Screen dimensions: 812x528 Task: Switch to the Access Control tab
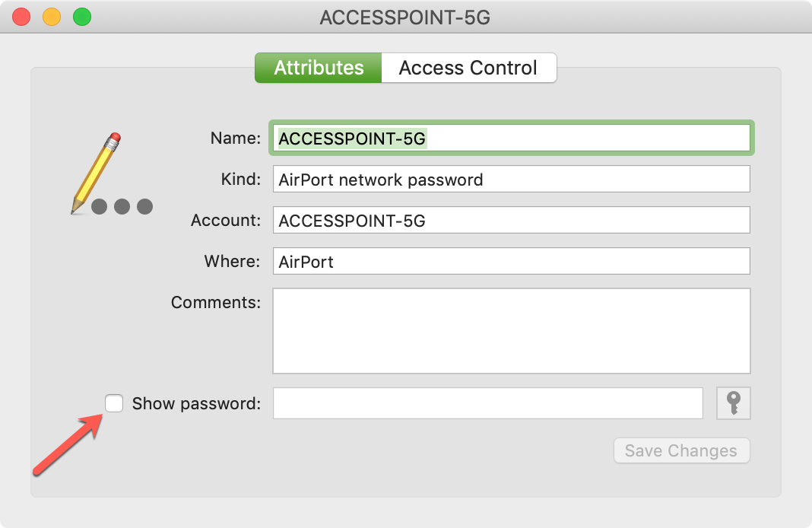tap(468, 68)
